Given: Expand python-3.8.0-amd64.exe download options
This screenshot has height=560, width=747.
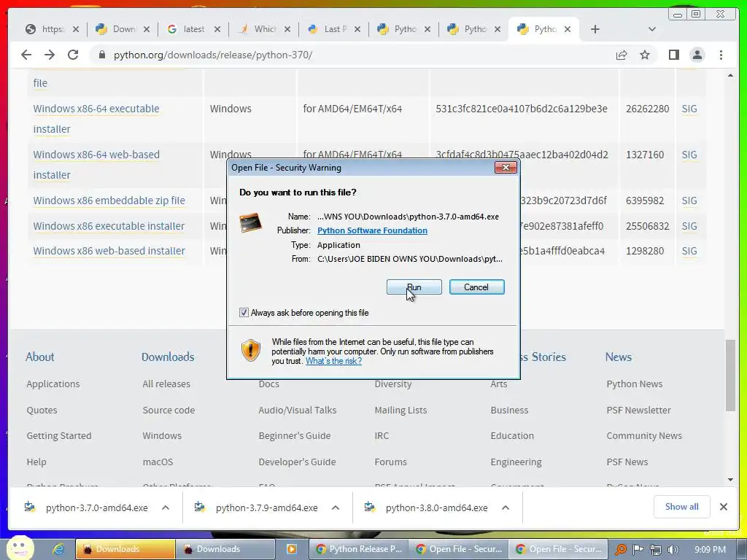Looking at the screenshot, I should click(x=506, y=507).
